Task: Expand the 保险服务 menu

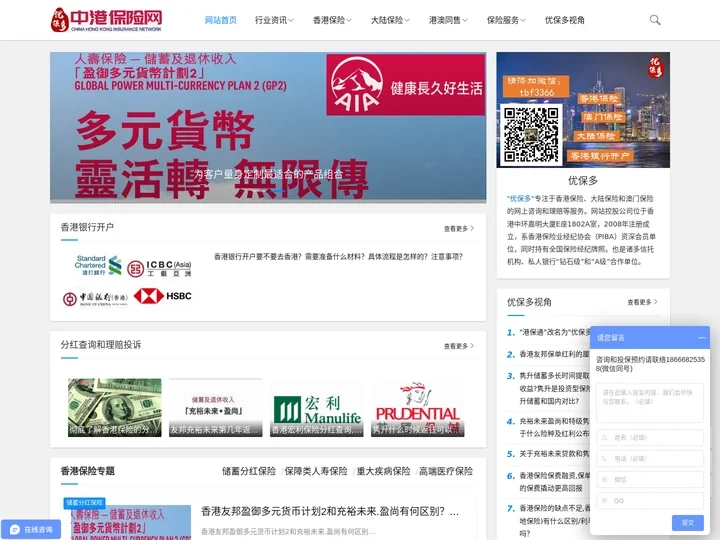Action: (x=506, y=20)
